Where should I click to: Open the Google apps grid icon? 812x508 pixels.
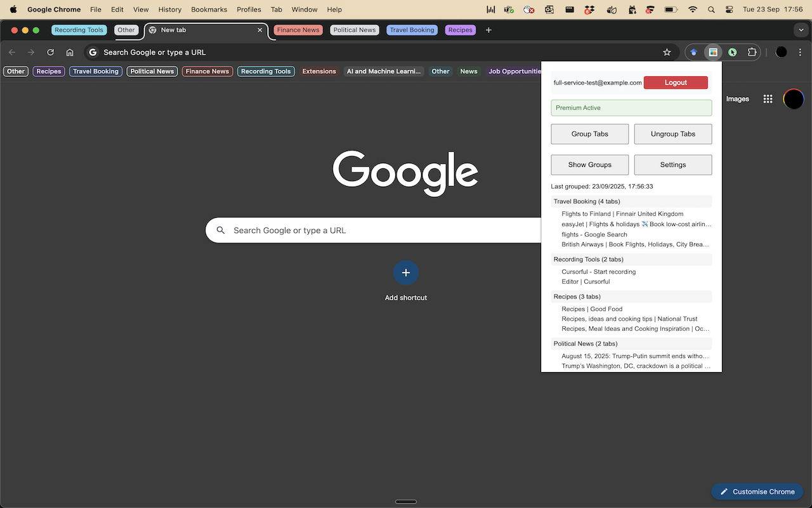tap(768, 98)
